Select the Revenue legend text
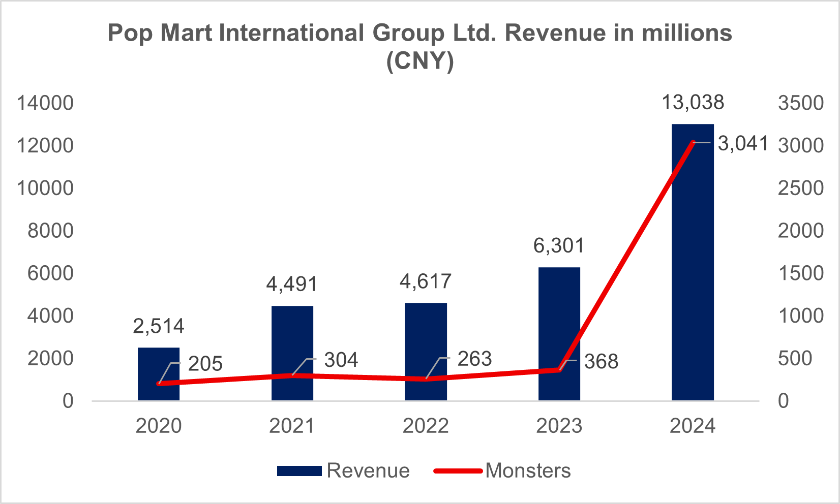 click(x=368, y=471)
